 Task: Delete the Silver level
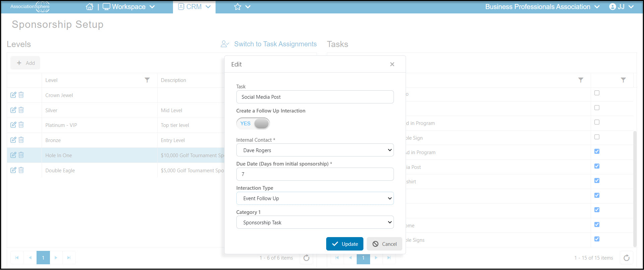click(21, 110)
